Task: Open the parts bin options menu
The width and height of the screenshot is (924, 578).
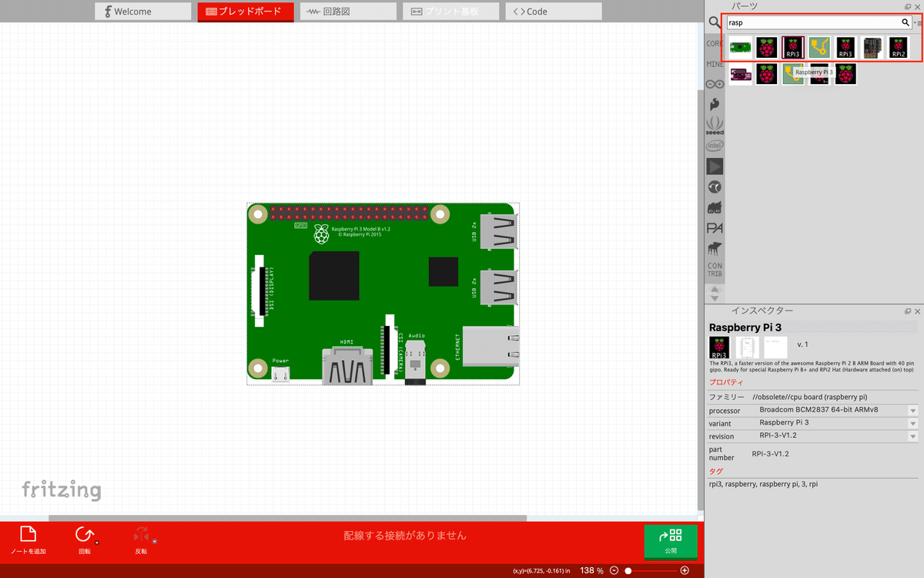Action: click(x=917, y=23)
